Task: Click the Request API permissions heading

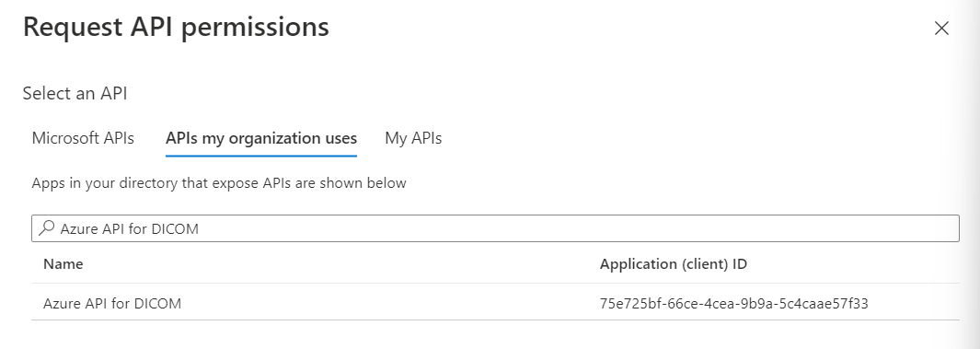Action: coord(176,27)
